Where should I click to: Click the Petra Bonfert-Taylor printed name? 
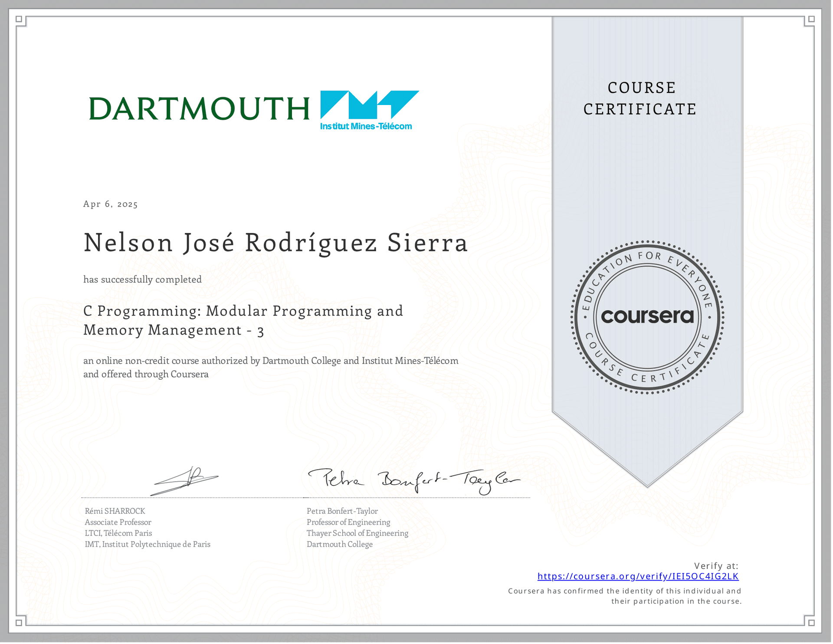coord(342,512)
